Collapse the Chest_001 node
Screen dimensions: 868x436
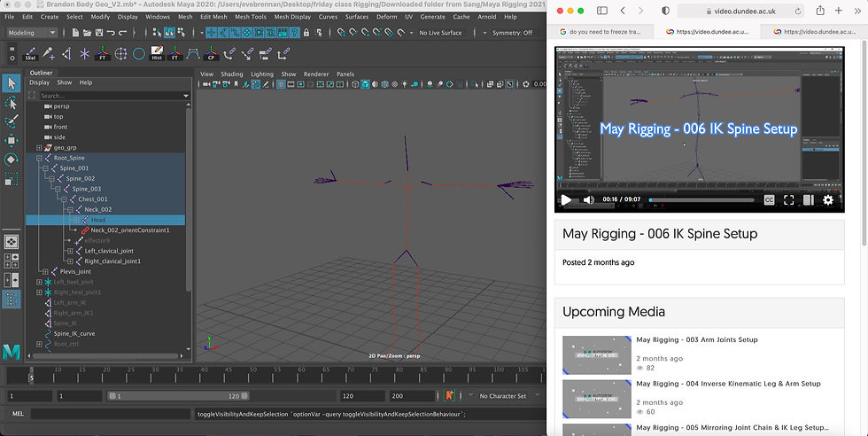tap(64, 199)
